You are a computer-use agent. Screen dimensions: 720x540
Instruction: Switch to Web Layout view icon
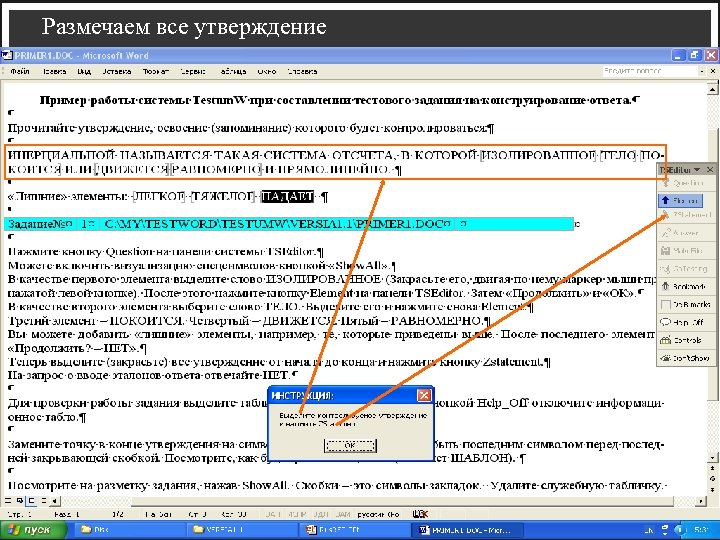20,501
